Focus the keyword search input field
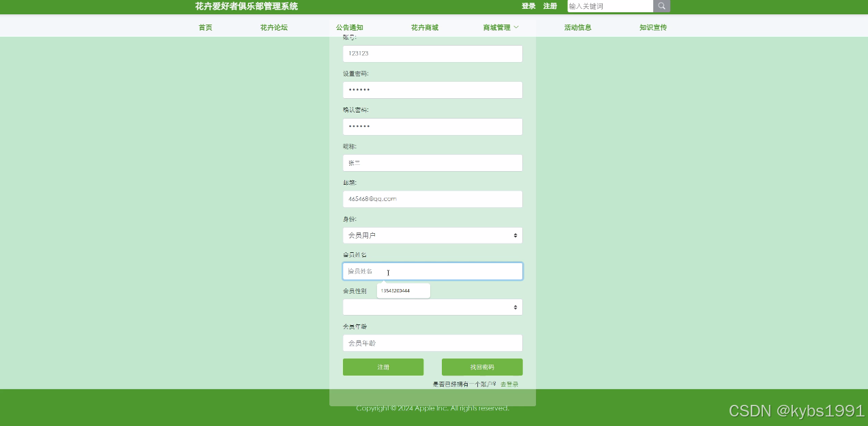This screenshot has width=868, height=426. 610,6
